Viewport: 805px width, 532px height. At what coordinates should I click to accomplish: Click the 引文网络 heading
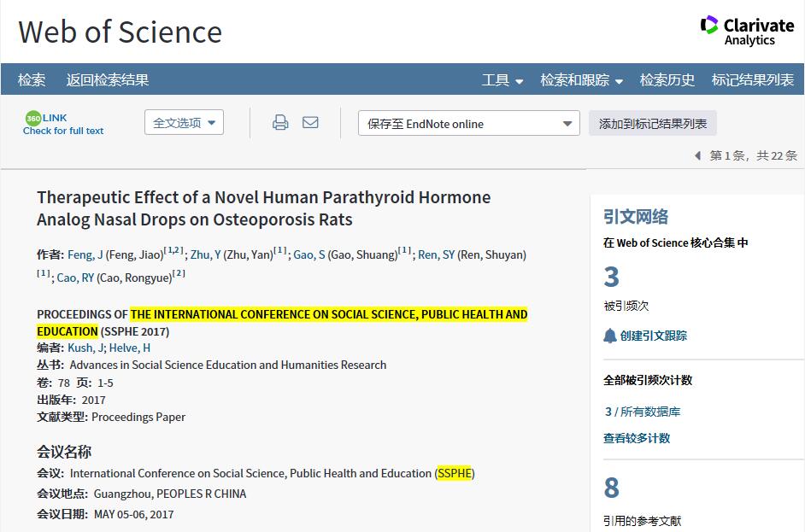636,217
